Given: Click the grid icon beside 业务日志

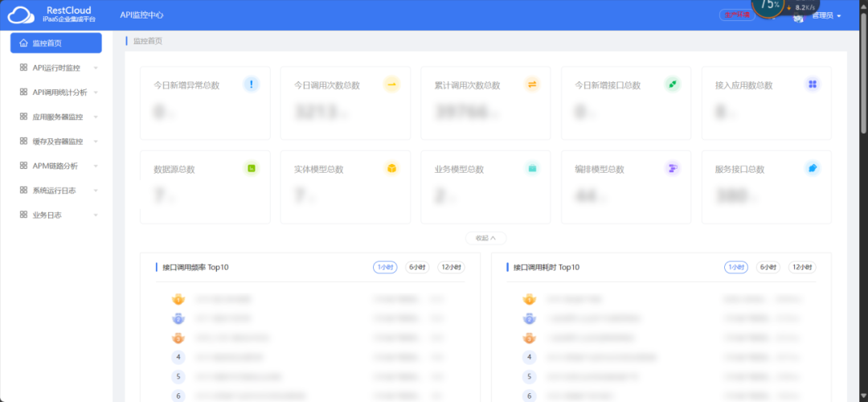Looking at the screenshot, I should (23, 215).
